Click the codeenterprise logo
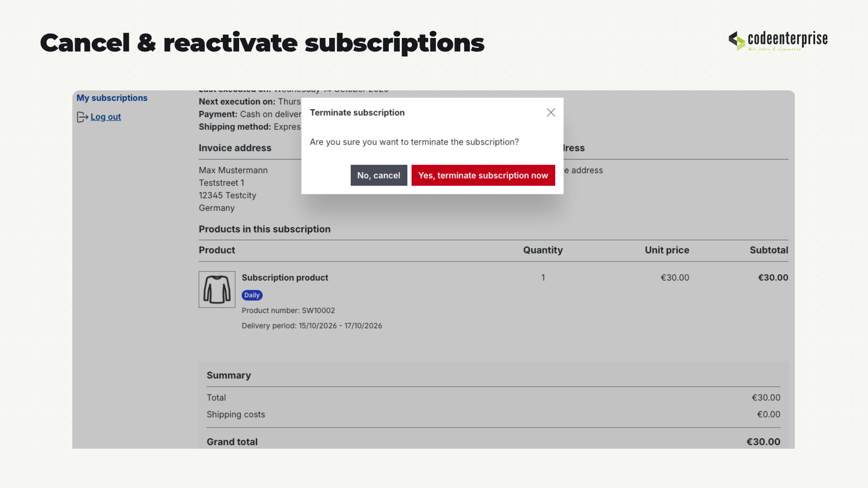868x488 pixels. [778, 41]
